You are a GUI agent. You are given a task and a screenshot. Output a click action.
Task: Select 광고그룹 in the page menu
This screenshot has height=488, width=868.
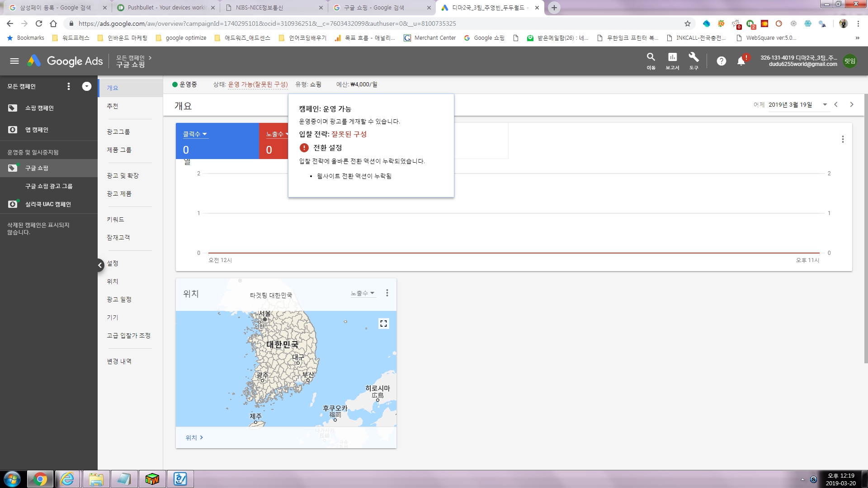pos(118,131)
